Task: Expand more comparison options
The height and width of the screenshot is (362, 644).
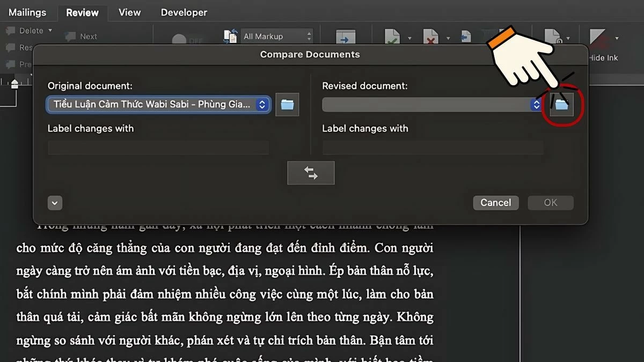Action: (54, 203)
